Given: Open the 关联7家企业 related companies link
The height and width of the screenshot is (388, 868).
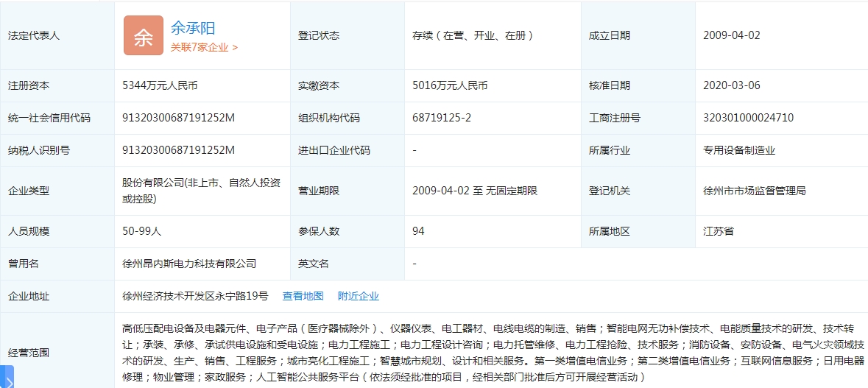Looking at the screenshot, I should [204, 47].
